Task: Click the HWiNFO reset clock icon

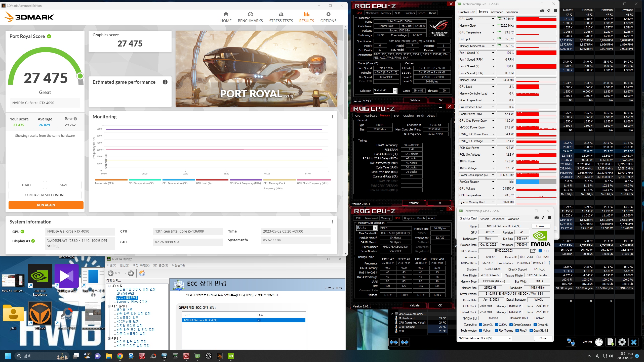Action: (599, 342)
